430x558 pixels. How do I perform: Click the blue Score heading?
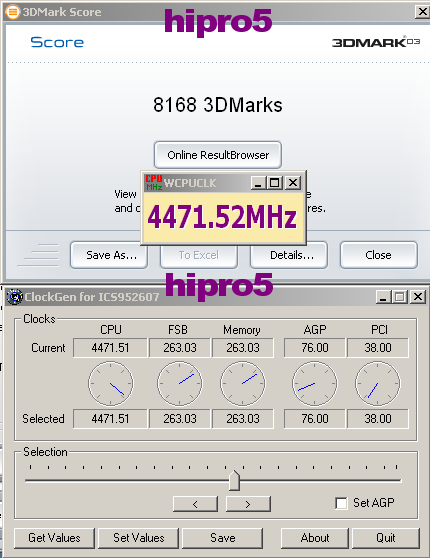pos(57,42)
